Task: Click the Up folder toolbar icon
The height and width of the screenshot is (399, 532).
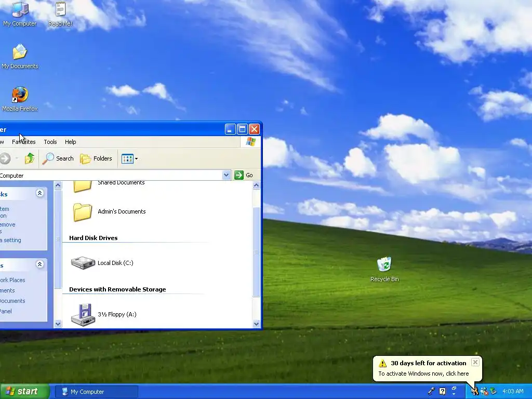Action: 30,158
